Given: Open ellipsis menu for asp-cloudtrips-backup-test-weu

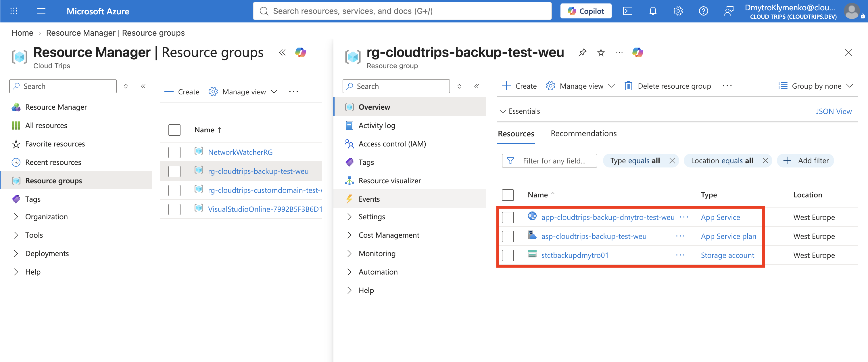Looking at the screenshot, I should coord(680,236).
